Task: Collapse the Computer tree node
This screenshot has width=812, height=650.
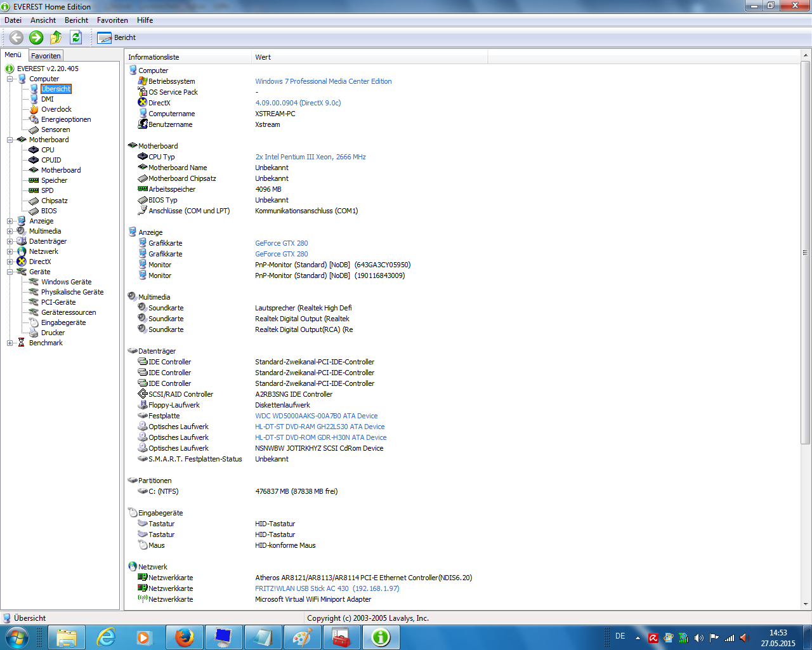Action: pos(10,79)
